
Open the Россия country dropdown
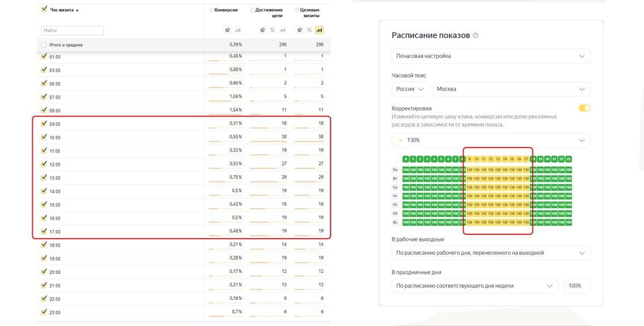click(x=410, y=89)
